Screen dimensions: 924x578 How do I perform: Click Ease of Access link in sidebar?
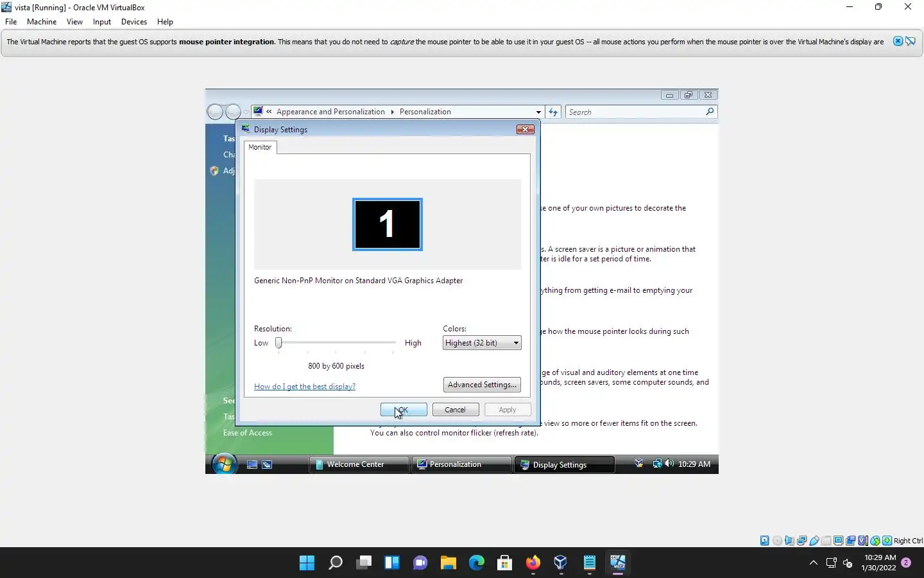248,433
